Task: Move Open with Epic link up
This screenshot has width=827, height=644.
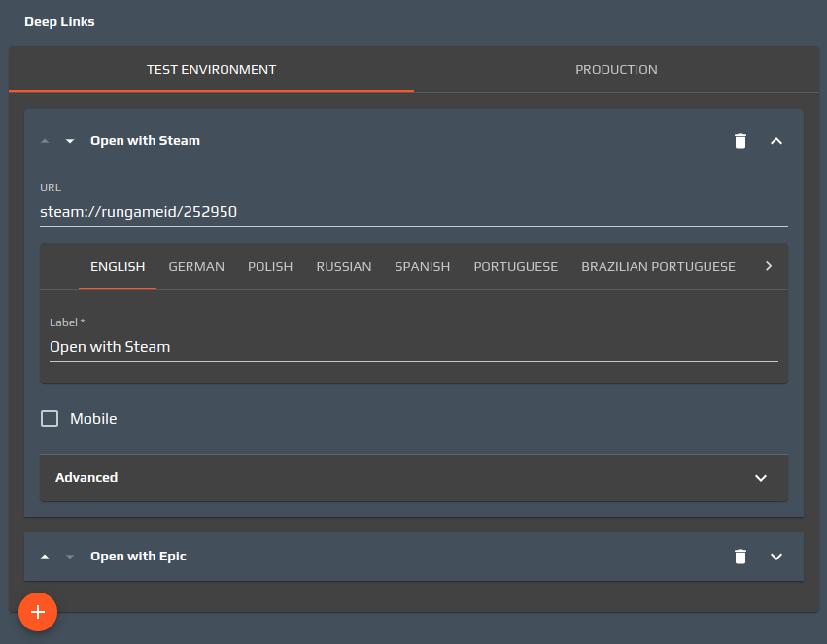Action: pos(45,557)
